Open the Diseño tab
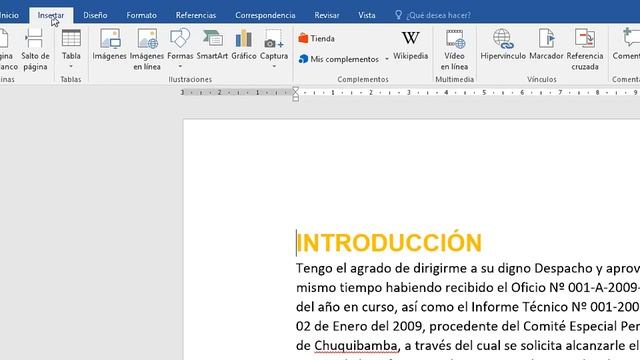Viewport: 640px width, 360px height. 95,15
